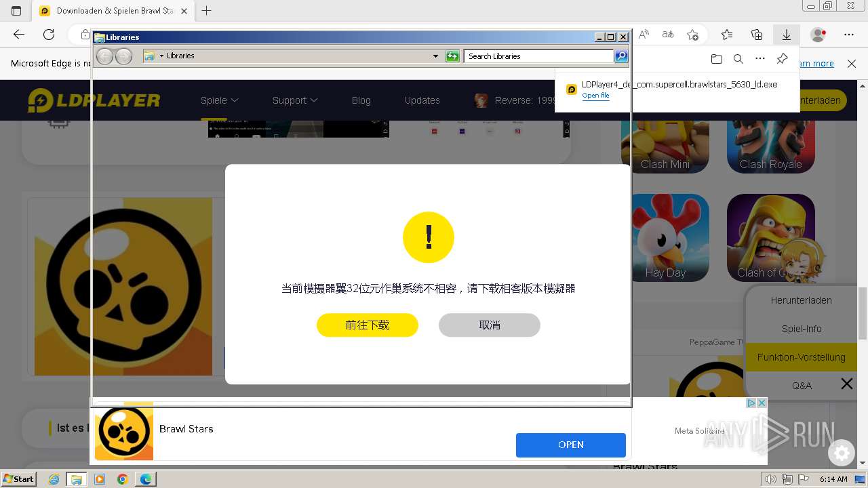Screen dimensions: 868x488
Task: Expand Libraries breadcrumb arrow
Action: pyautogui.click(x=161, y=56)
